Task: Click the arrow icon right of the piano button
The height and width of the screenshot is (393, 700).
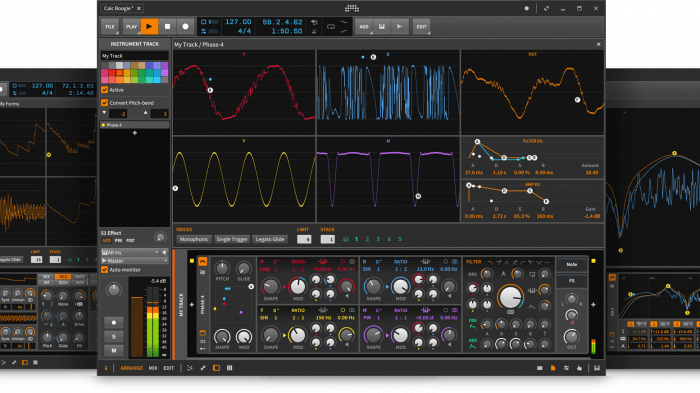Action: (400, 26)
